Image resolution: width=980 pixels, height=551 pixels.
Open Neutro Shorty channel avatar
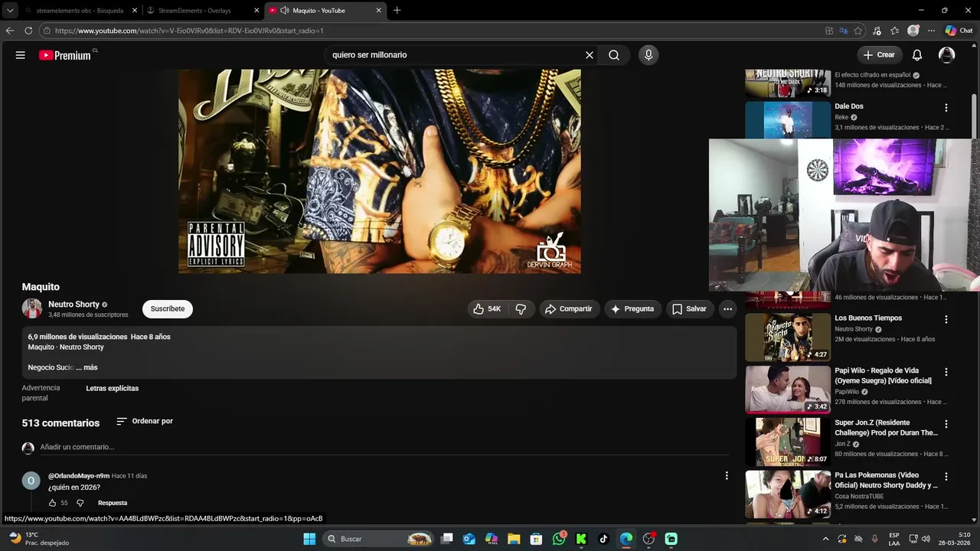[x=32, y=308]
